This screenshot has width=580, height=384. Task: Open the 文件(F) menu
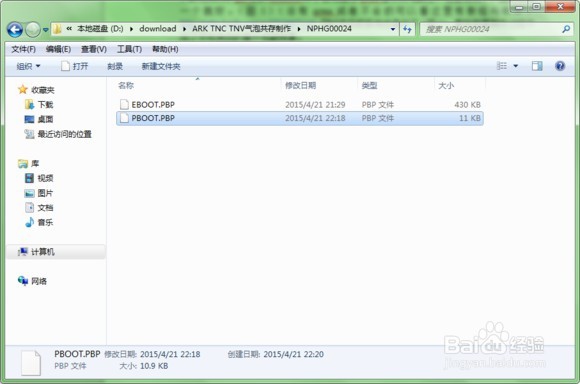click(x=23, y=49)
